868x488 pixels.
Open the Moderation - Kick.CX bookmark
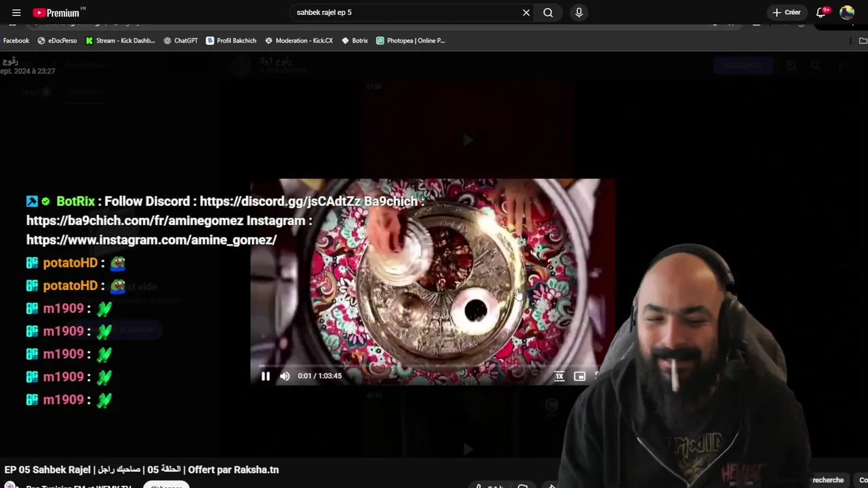point(299,41)
